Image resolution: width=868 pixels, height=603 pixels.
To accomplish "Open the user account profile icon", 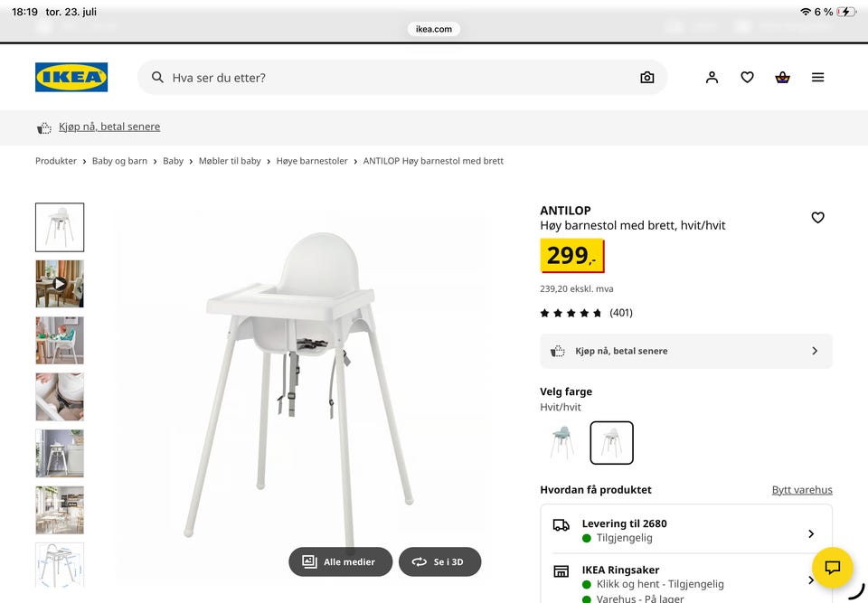I will point(712,78).
